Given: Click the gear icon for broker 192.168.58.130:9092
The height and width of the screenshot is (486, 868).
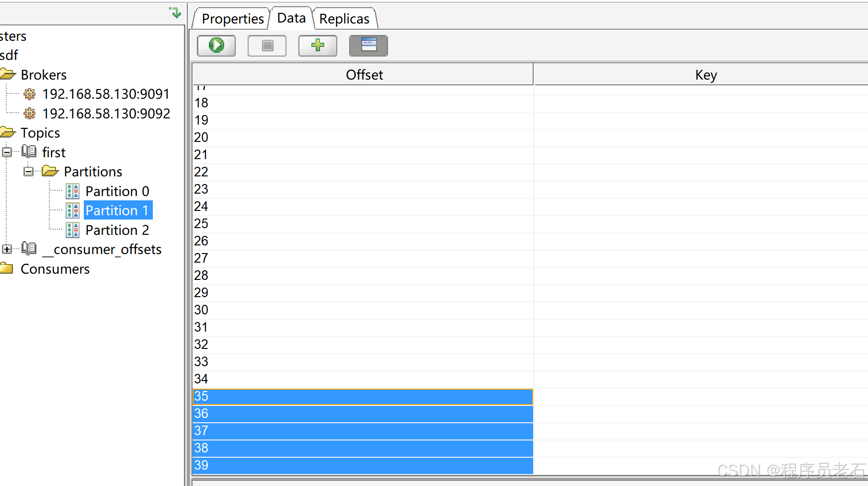Looking at the screenshot, I should click(x=30, y=114).
